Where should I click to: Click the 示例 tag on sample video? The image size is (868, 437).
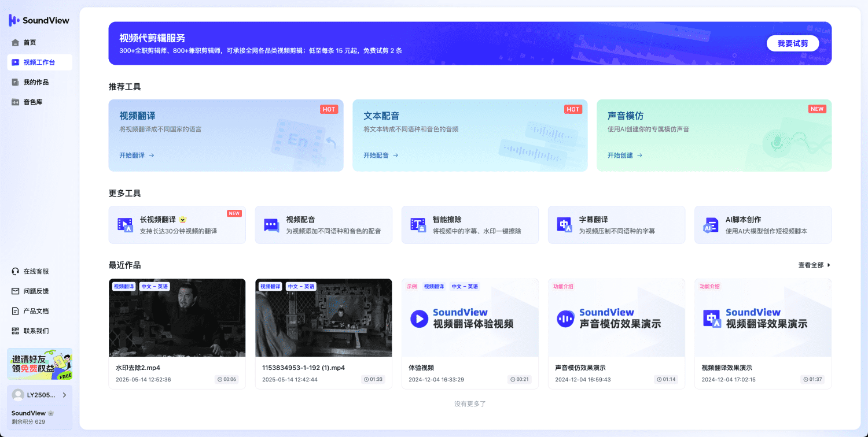(x=411, y=287)
